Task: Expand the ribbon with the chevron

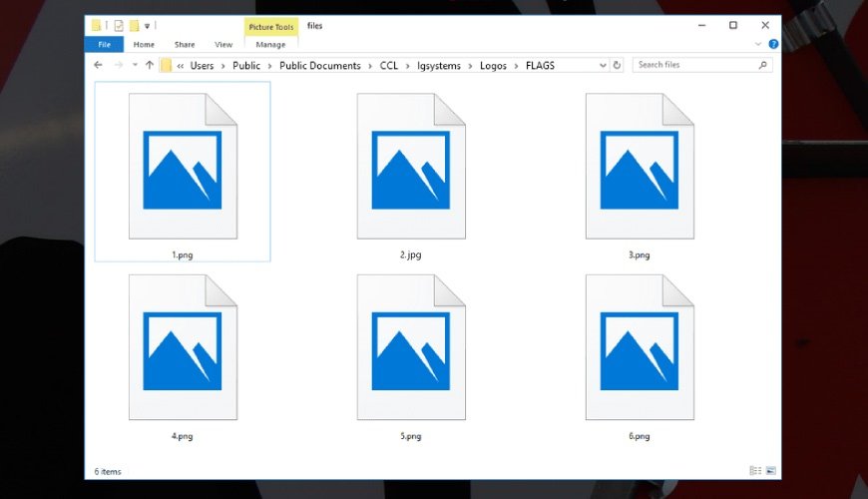Action: click(x=758, y=44)
